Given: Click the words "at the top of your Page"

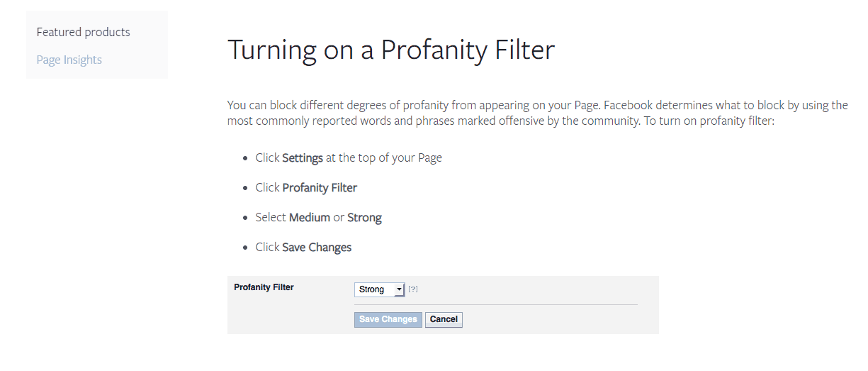Looking at the screenshot, I should (x=384, y=157).
